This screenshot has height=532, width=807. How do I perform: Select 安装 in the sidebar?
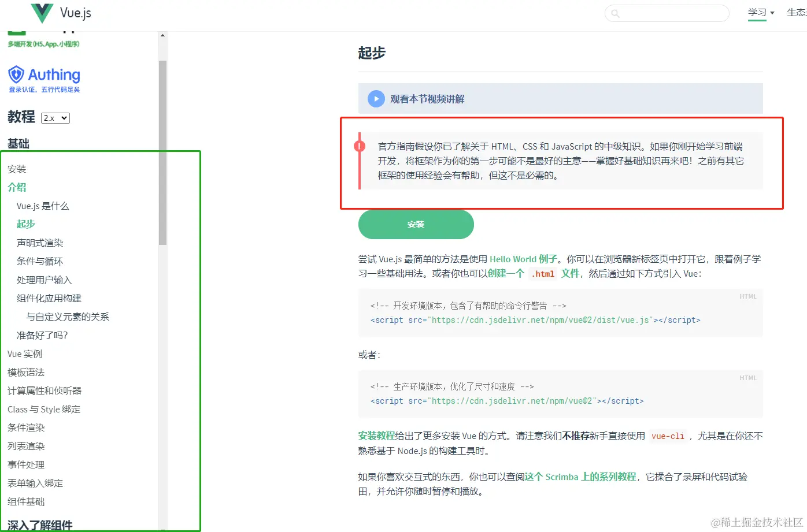point(17,169)
